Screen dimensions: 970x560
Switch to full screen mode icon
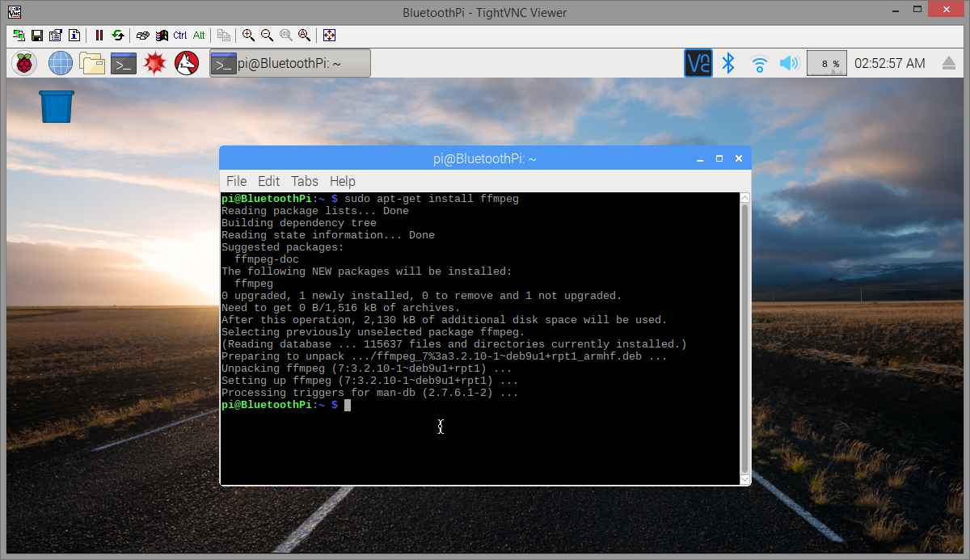click(329, 36)
